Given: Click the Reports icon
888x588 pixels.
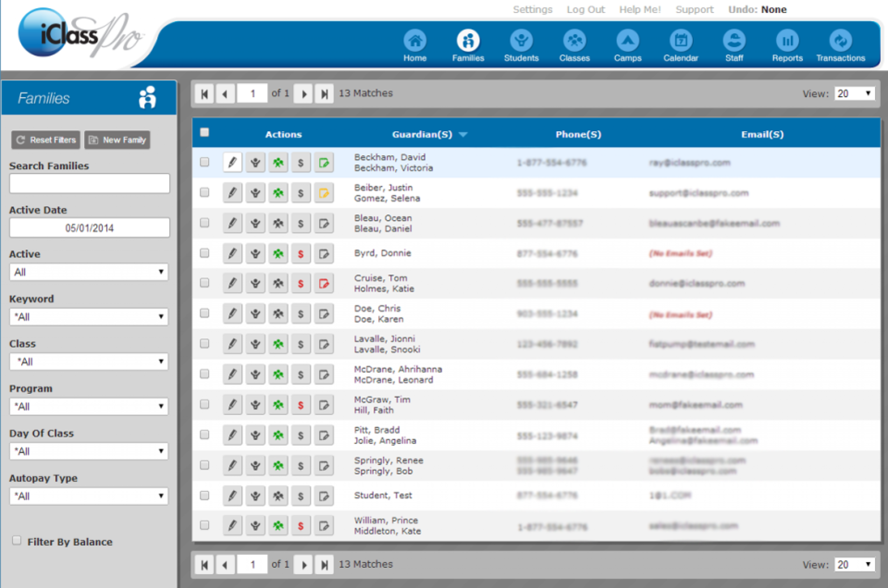Looking at the screenshot, I should [x=787, y=43].
